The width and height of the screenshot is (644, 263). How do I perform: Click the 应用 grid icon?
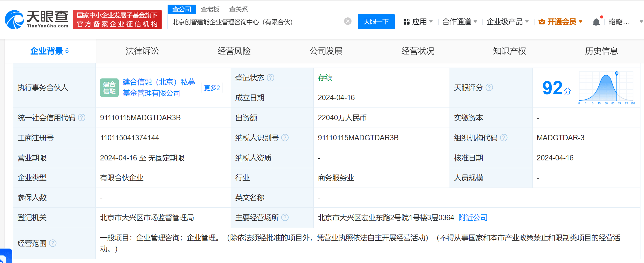[406, 22]
